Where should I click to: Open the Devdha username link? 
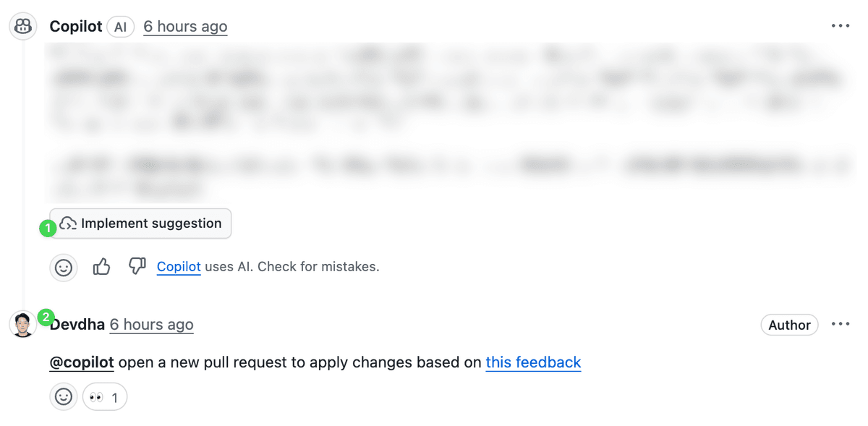pyautogui.click(x=77, y=325)
